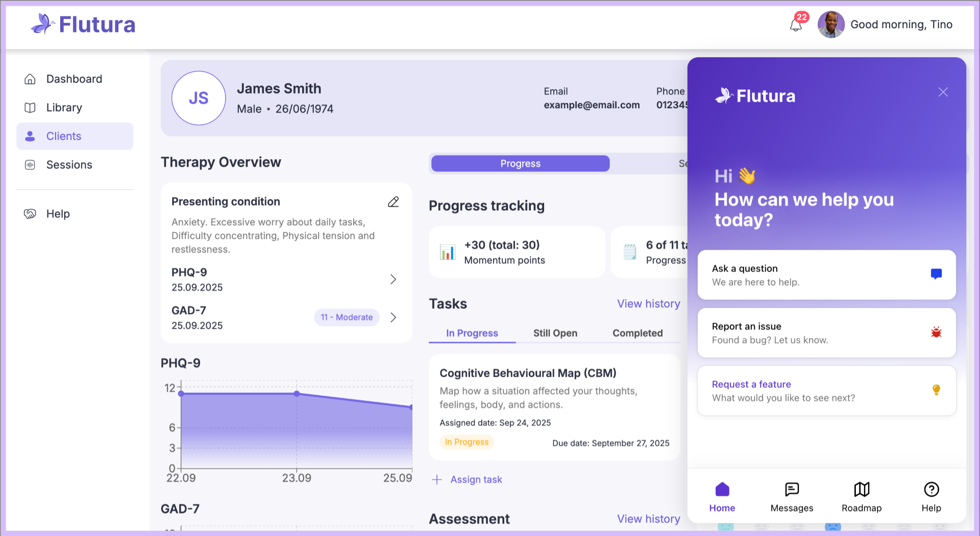
Task: Open the Ask a question card
Action: click(826, 275)
